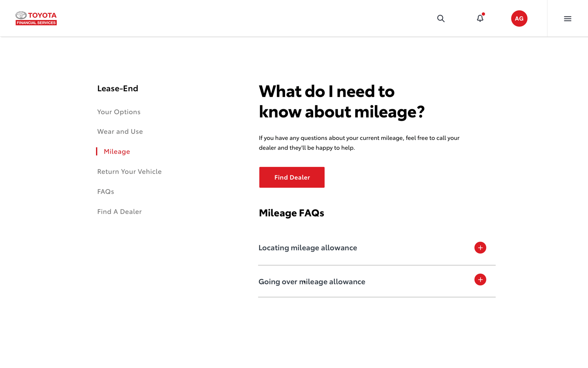
Task: Click the Going over mileage allowance question text
Action: [312, 281]
